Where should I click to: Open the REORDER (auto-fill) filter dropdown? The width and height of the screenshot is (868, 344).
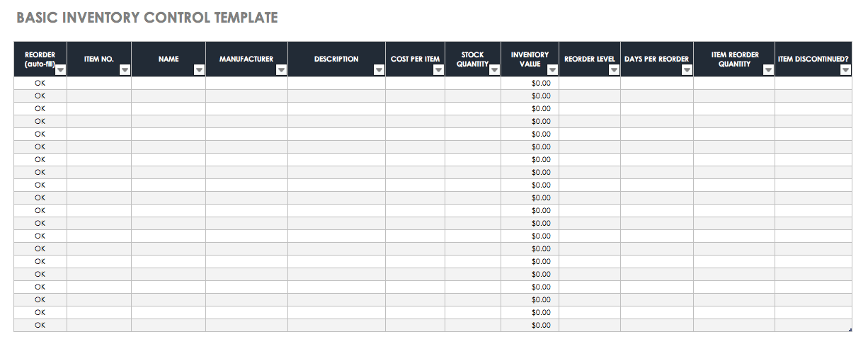click(x=61, y=69)
